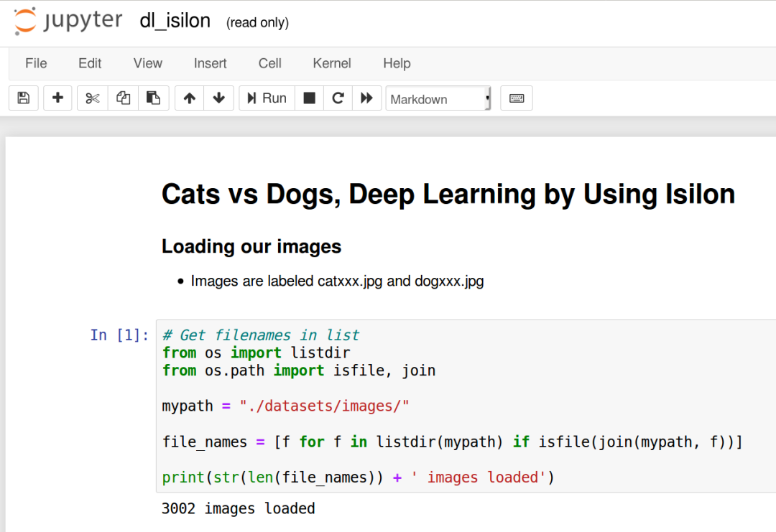This screenshot has height=532, width=776.
Task: Click the dl_isilon notebook title
Action: (x=175, y=21)
